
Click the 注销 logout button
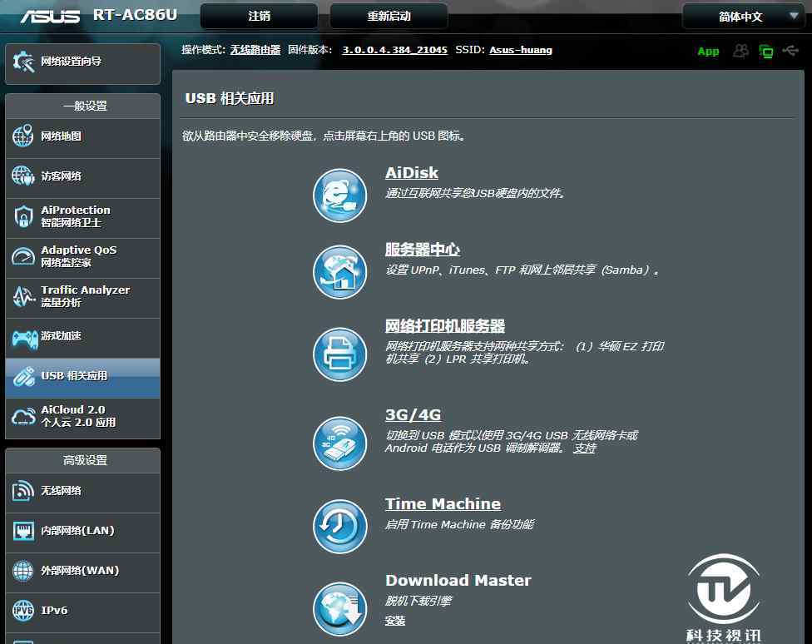[x=259, y=16]
